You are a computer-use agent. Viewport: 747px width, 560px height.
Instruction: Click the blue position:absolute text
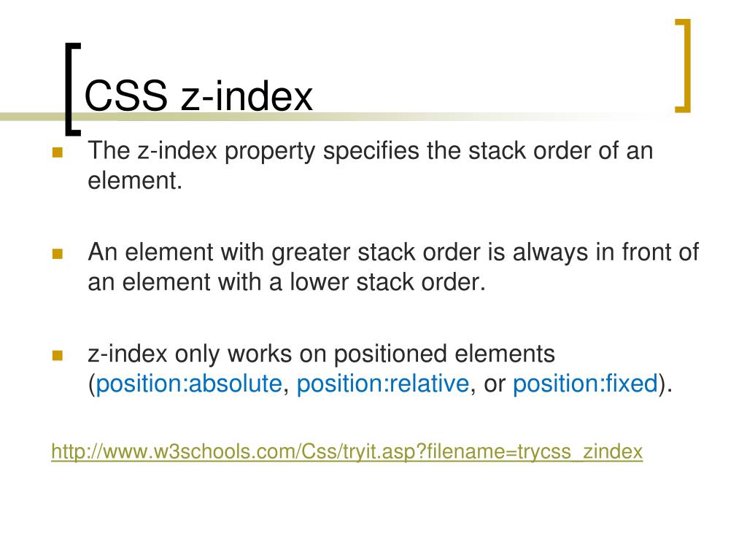click(x=189, y=384)
